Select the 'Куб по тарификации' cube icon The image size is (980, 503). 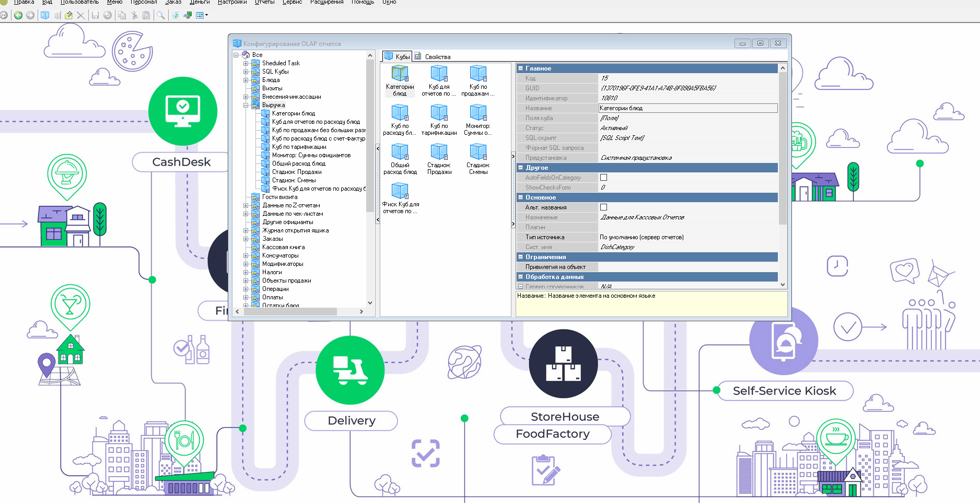tap(439, 121)
